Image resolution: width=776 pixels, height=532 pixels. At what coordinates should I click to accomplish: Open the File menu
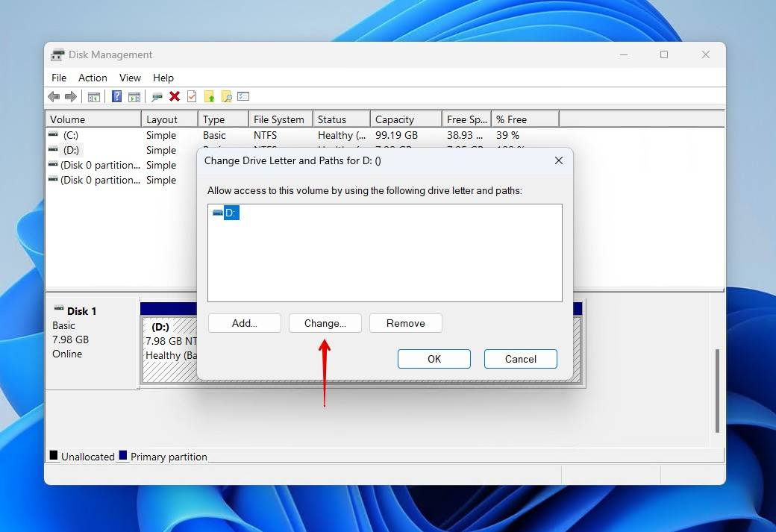point(59,78)
